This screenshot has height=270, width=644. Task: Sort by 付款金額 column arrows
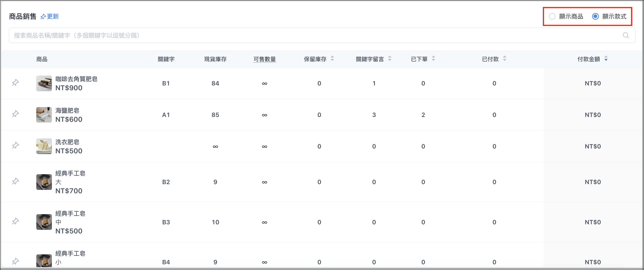[606, 59]
